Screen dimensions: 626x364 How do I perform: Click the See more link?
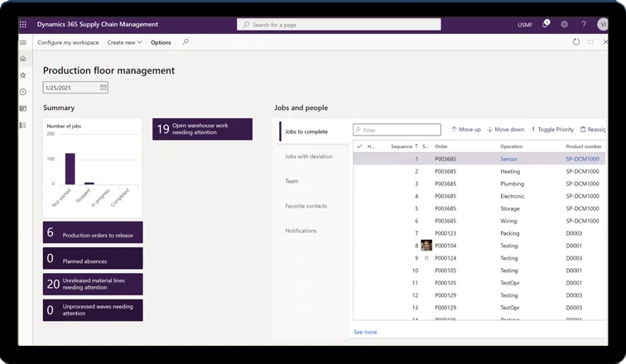click(x=365, y=332)
